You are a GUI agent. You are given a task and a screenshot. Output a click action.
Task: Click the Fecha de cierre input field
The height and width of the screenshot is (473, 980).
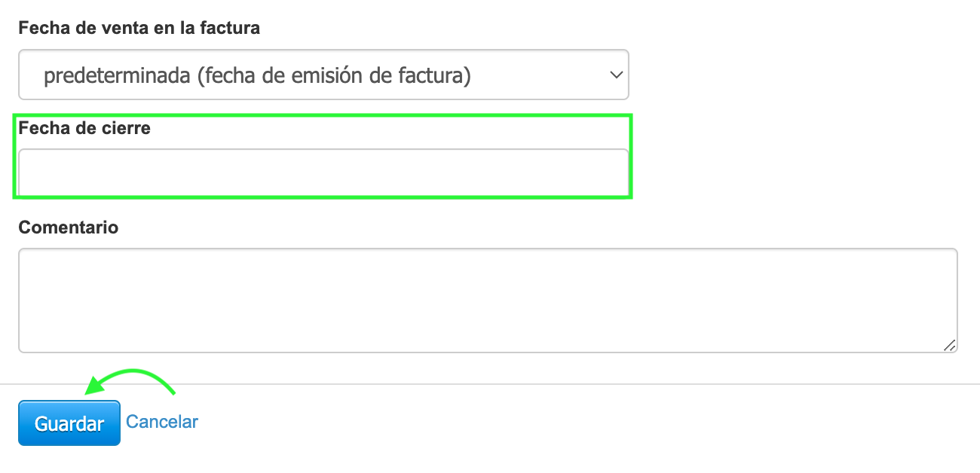tap(323, 171)
